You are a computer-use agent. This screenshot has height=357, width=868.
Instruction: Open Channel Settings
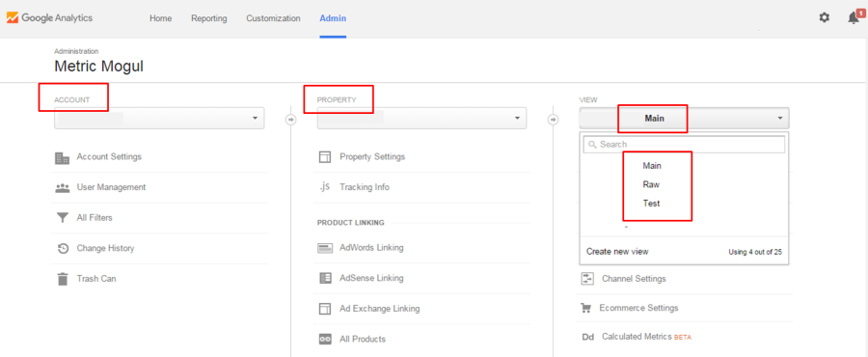(634, 279)
